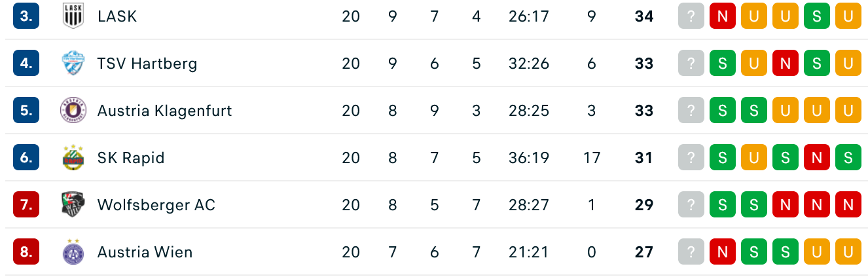Screen dimensions: 868x279
Task: Open the TSV Hartberg team link
Action: tap(147, 64)
